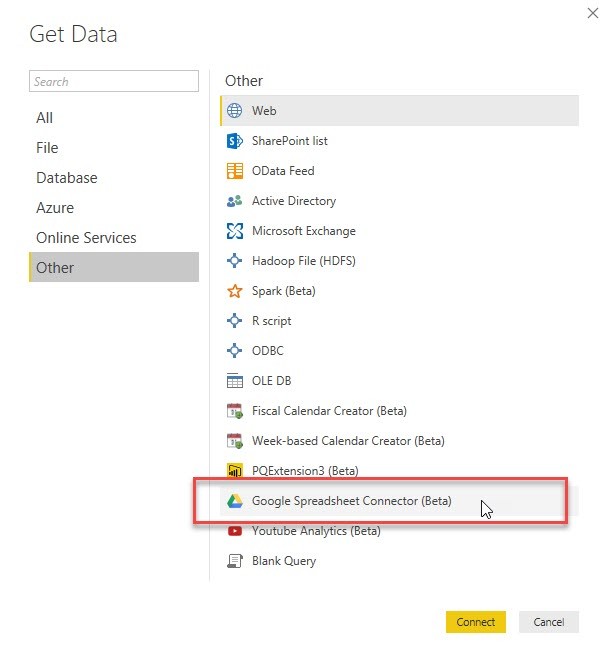Select the Web data source text
Viewport: 609px width, 662px height.
tap(264, 111)
